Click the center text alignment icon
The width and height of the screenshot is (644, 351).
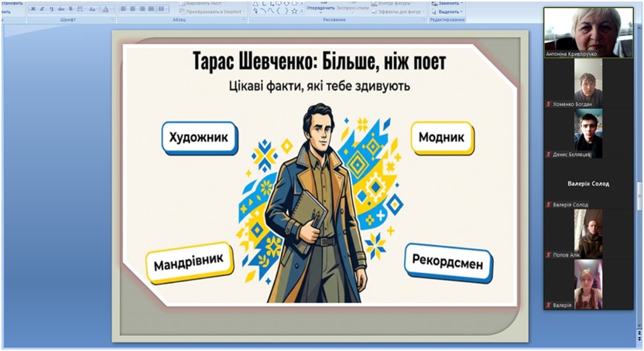click(x=133, y=9)
